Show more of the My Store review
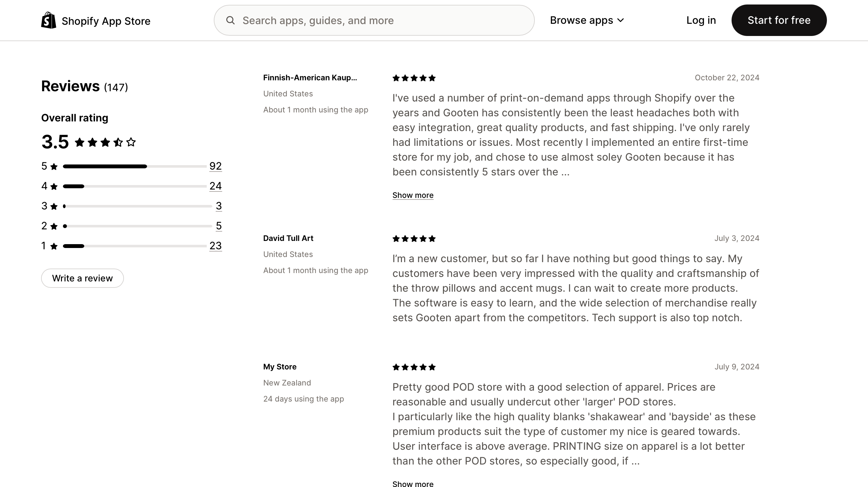This screenshot has height=487, width=868. pyautogui.click(x=413, y=484)
